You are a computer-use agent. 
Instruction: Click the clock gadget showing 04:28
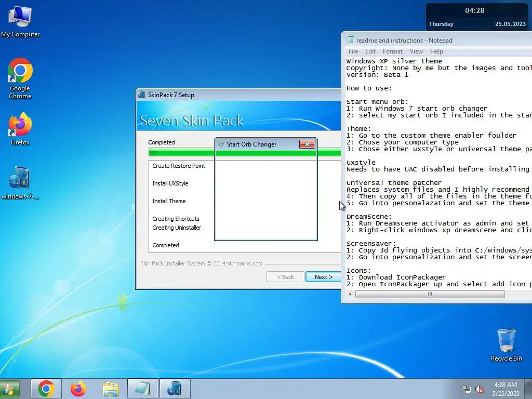(x=476, y=16)
